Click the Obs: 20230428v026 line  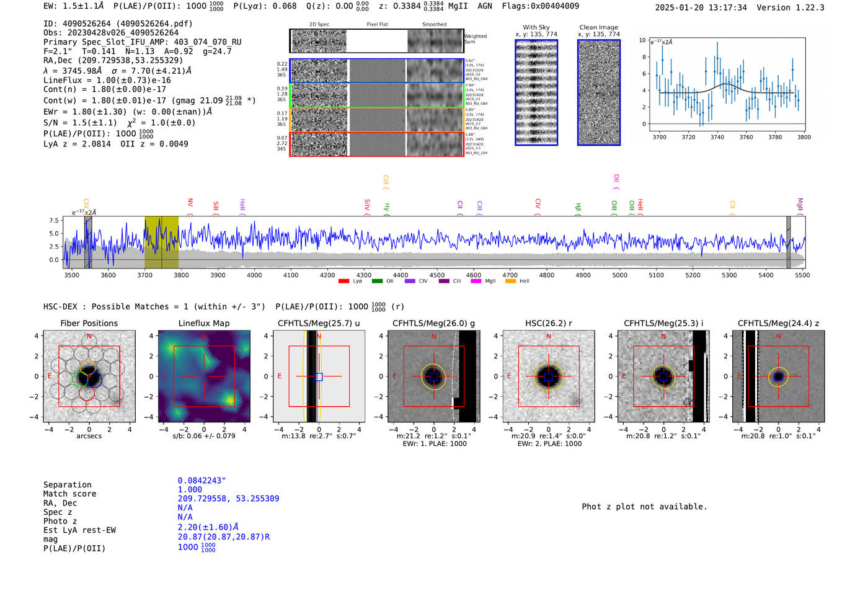(111, 33)
